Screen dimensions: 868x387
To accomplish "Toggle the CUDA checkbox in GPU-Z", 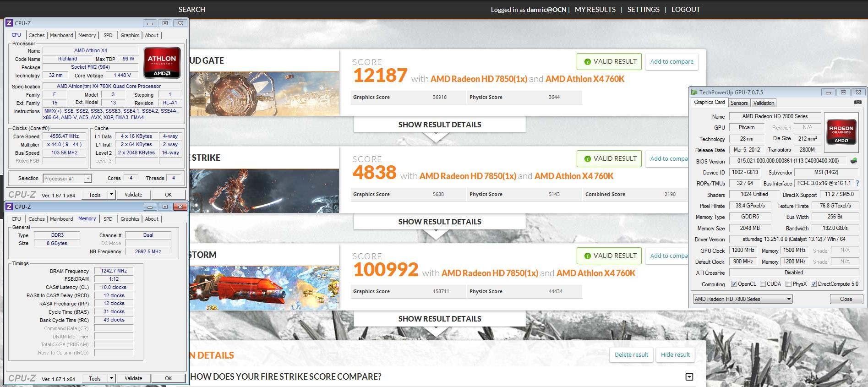I will click(763, 284).
